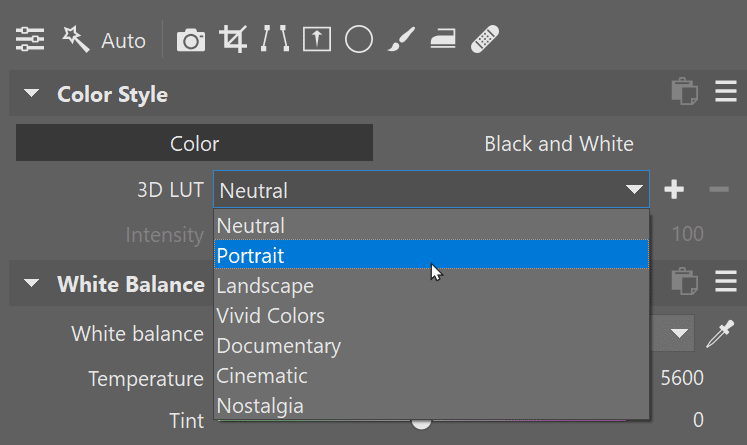Switch to the Black and White tab
Screen dimensions: 747x445
click(x=559, y=143)
